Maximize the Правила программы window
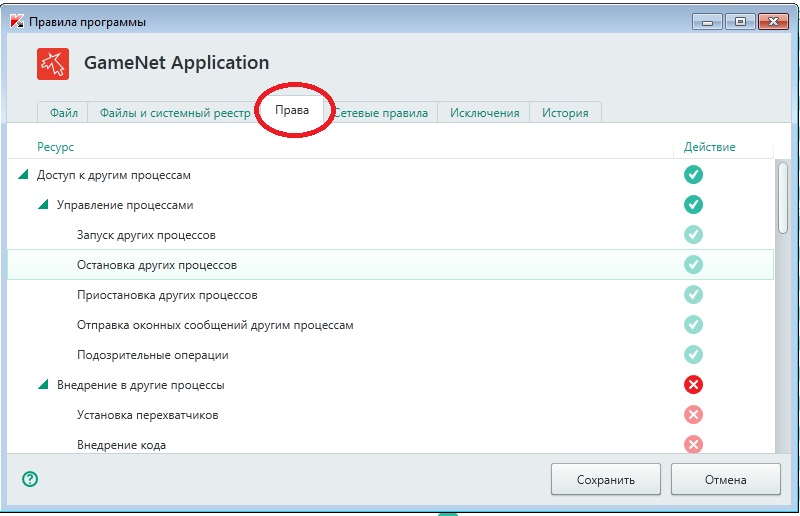This screenshot has width=800, height=516. [740, 22]
